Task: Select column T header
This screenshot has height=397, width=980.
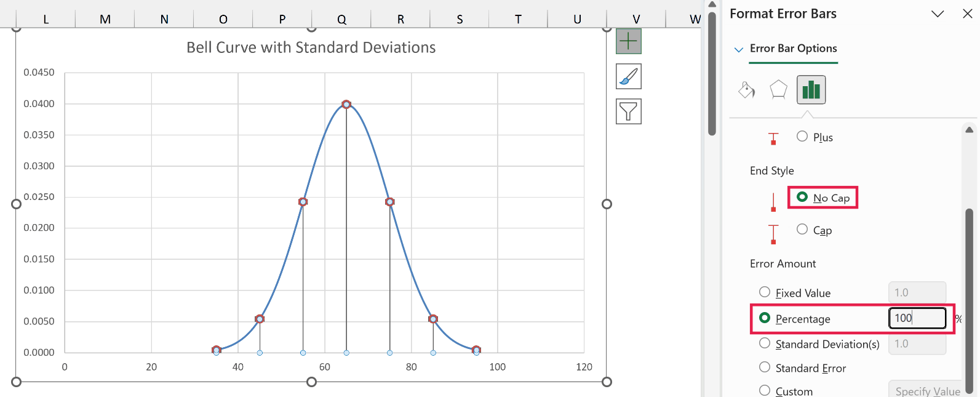Action: coord(519,19)
